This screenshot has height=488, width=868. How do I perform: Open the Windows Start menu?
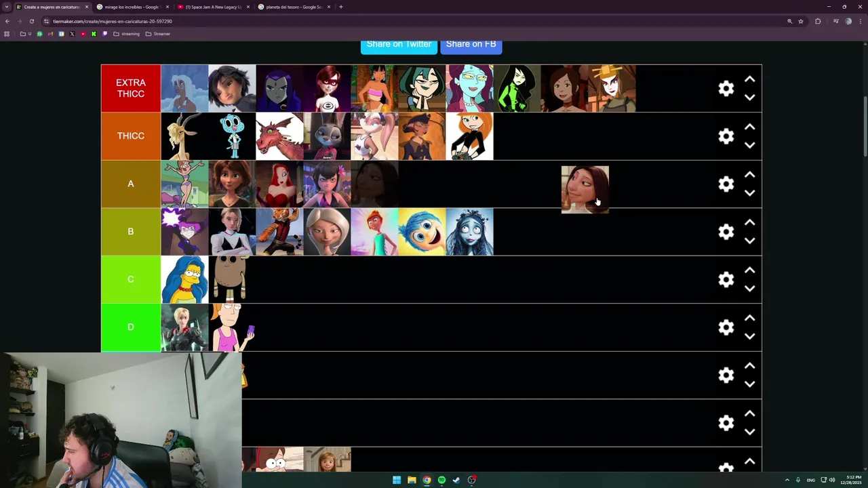coord(397,480)
